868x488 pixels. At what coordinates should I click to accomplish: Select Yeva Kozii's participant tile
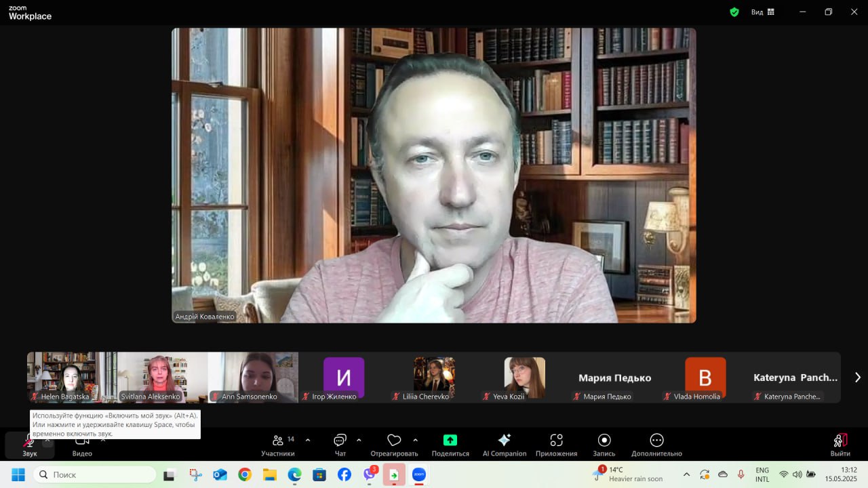click(525, 377)
